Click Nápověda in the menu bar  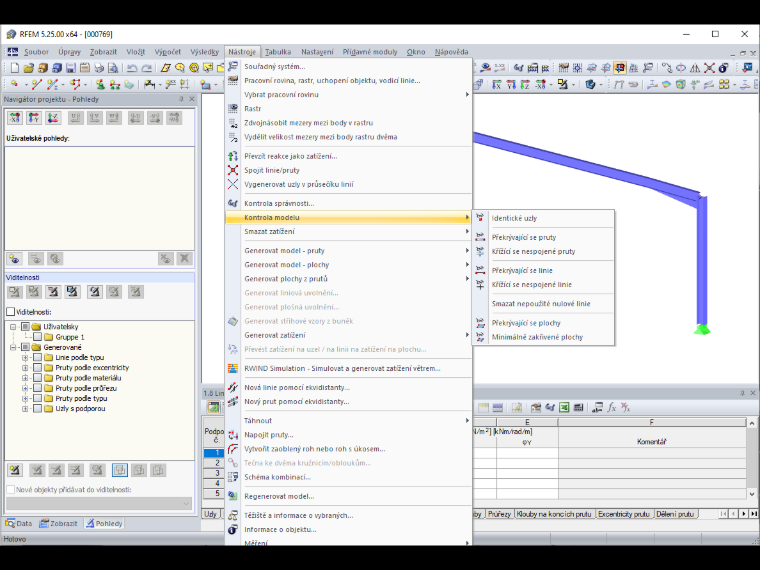451,52
